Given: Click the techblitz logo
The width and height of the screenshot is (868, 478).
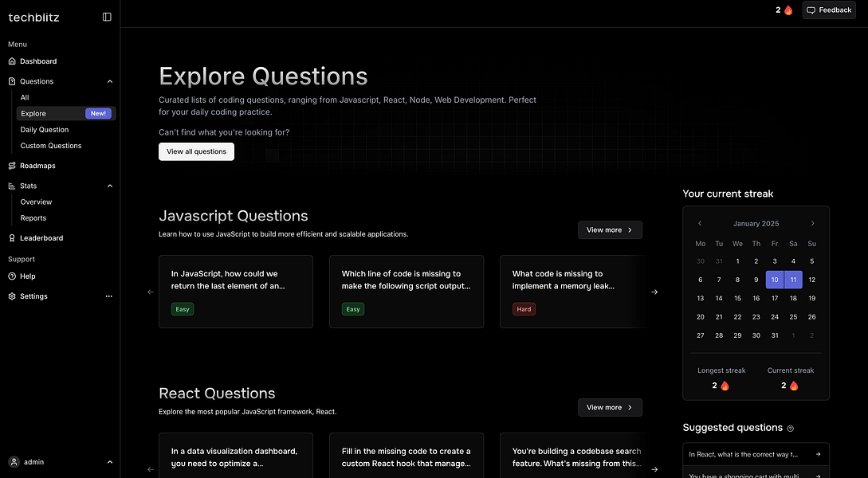Looking at the screenshot, I should pyautogui.click(x=33, y=18).
